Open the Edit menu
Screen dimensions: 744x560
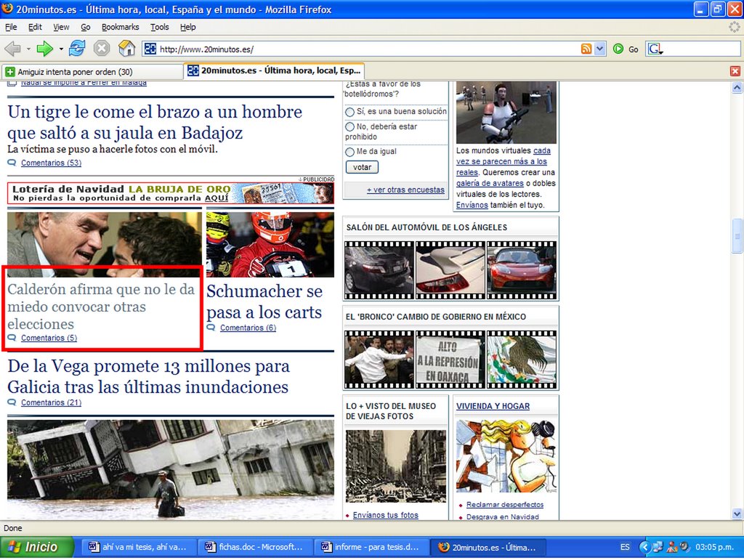(35, 27)
